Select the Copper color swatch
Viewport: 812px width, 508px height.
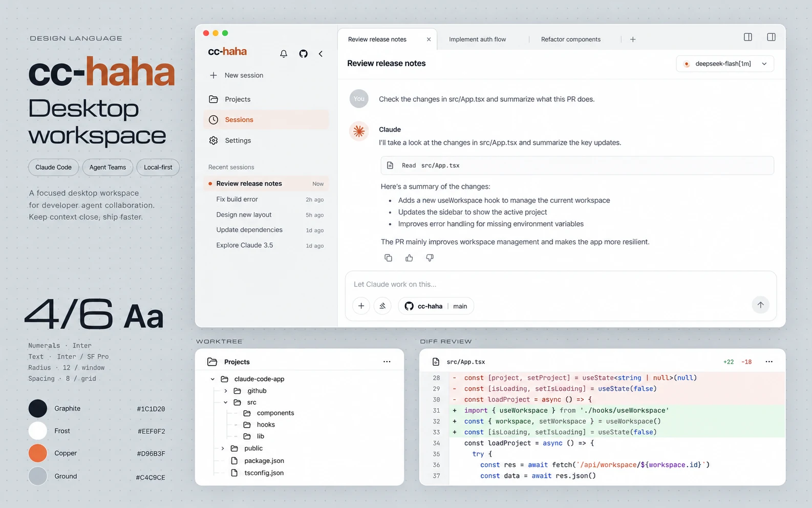37,453
